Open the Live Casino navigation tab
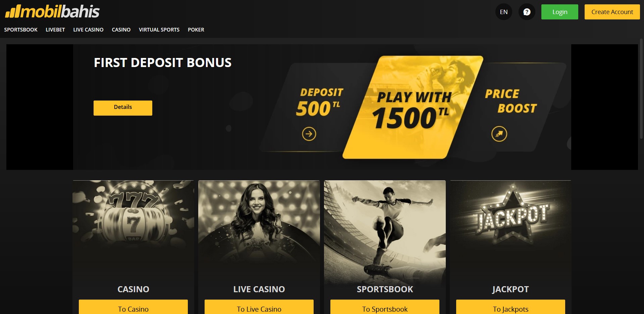 [x=88, y=30]
